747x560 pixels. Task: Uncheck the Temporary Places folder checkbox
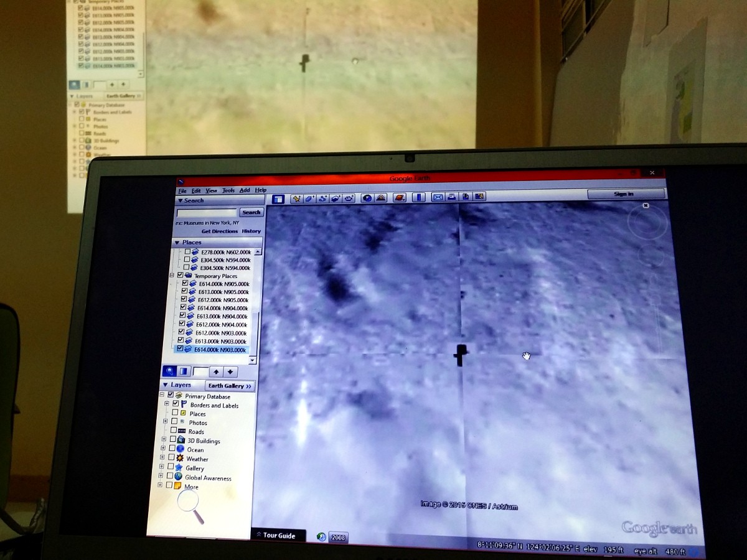(181, 275)
